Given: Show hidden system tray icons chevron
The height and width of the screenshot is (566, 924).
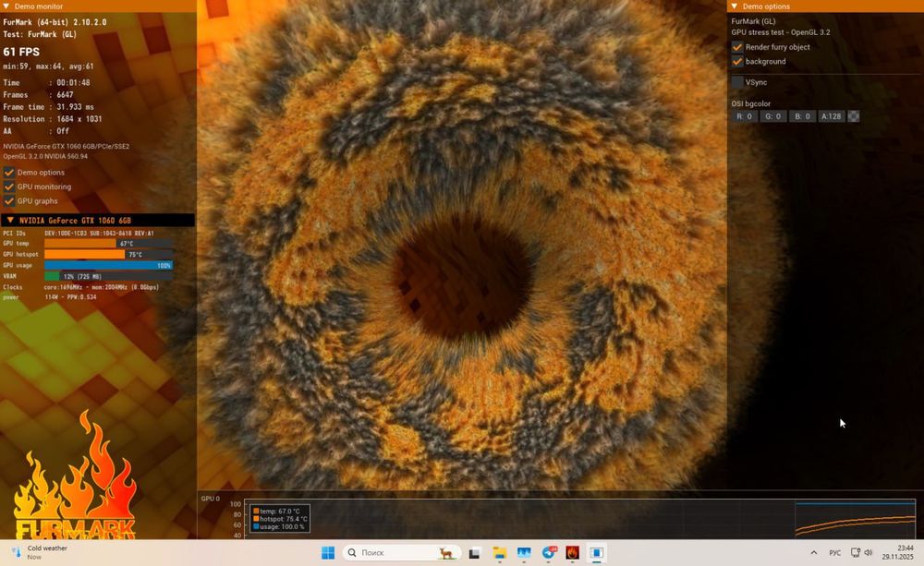Looking at the screenshot, I should [814, 552].
